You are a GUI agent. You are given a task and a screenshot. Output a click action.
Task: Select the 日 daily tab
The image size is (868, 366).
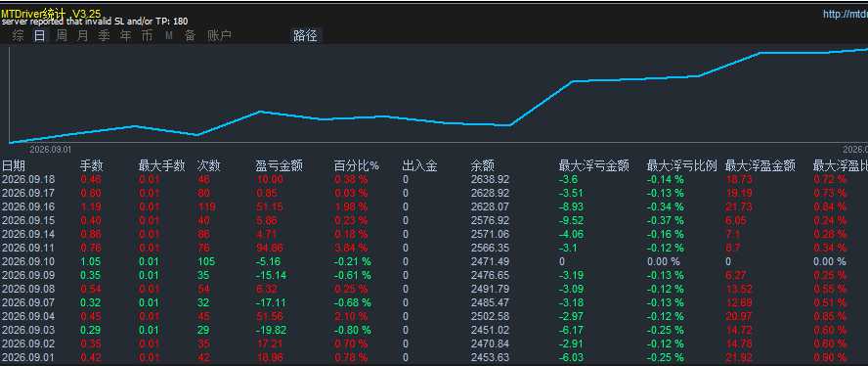coord(39,36)
